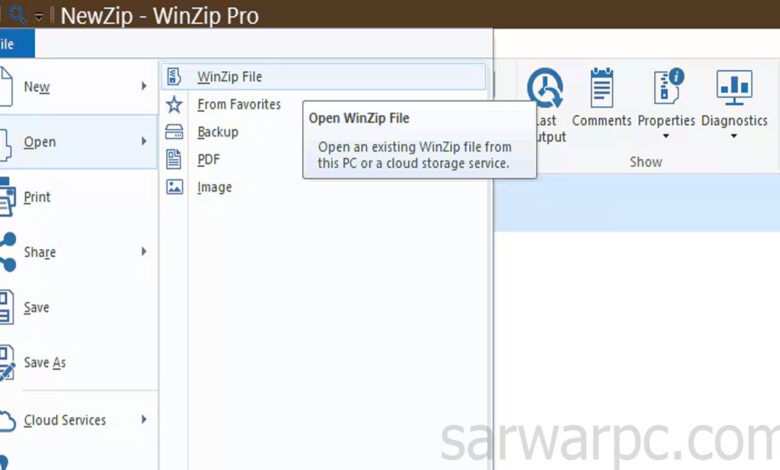Open the quick access toolbar dropdown arrow

click(x=39, y=17)
